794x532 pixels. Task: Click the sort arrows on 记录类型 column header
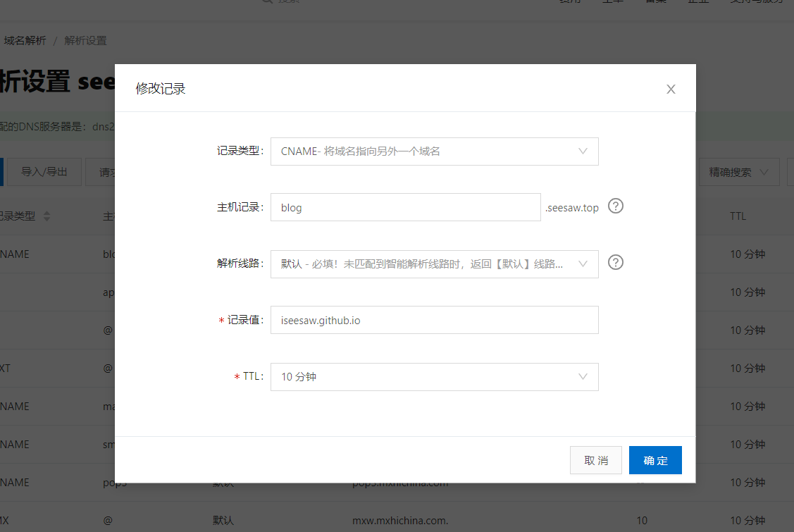point(46,216)
